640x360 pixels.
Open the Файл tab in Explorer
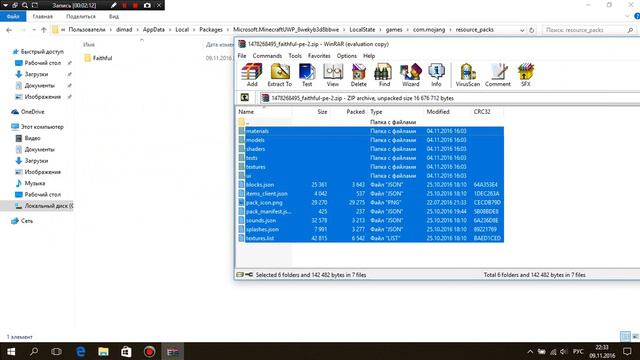click(13, 16)
